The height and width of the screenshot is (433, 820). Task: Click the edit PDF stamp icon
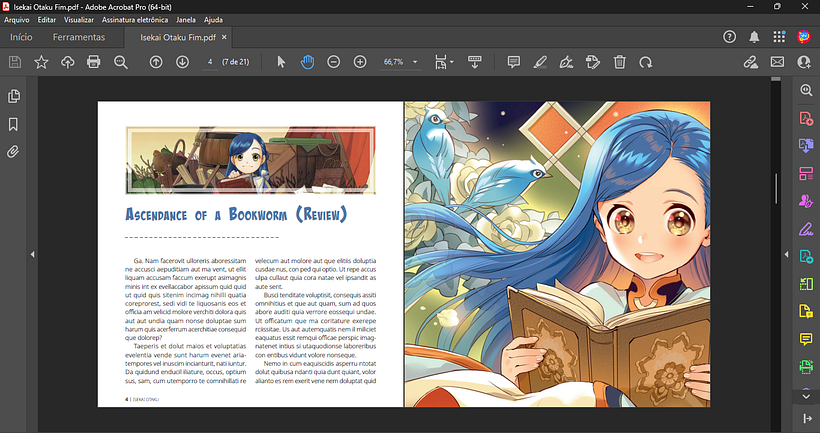593,62
